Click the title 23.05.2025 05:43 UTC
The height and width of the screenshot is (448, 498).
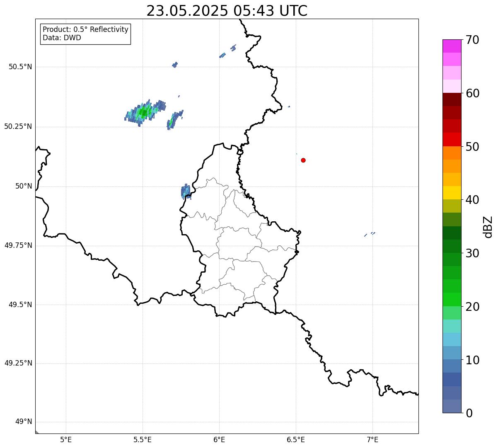click(227, 11)
